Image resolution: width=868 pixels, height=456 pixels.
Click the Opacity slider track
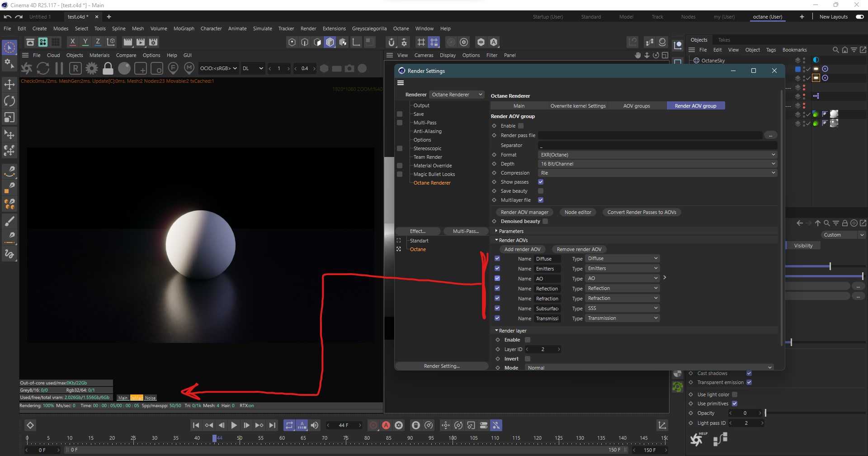coord(814,413)
